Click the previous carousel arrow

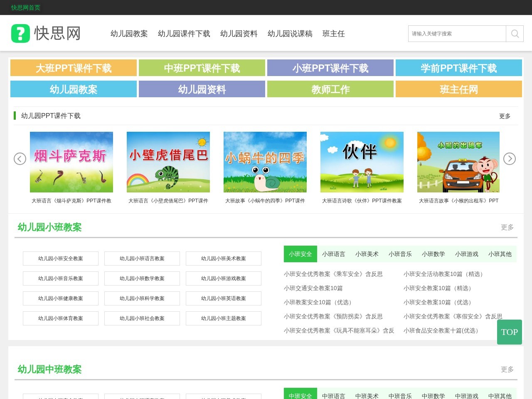[20, 159]
